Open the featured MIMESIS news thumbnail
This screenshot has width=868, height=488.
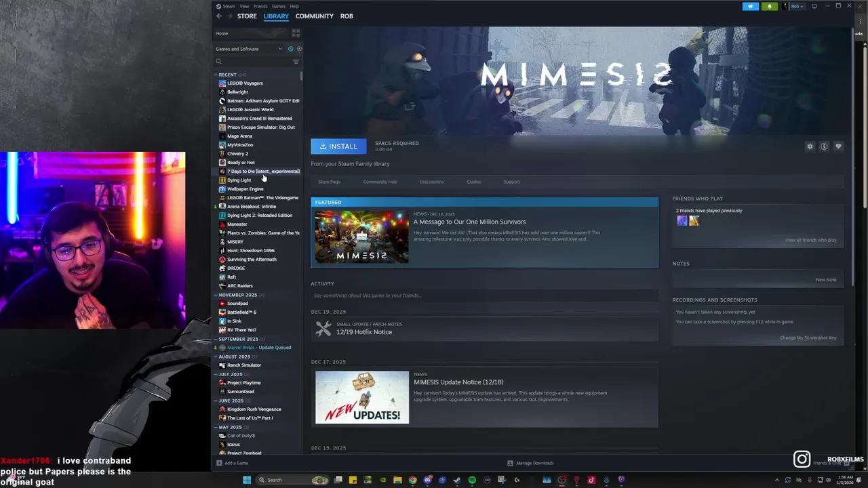pyautogui.click(x=362, y=237)
